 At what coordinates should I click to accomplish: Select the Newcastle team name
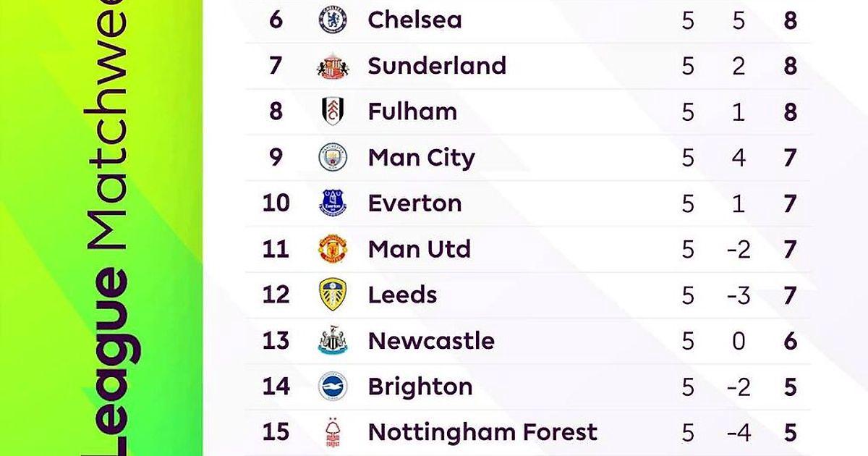431,341
